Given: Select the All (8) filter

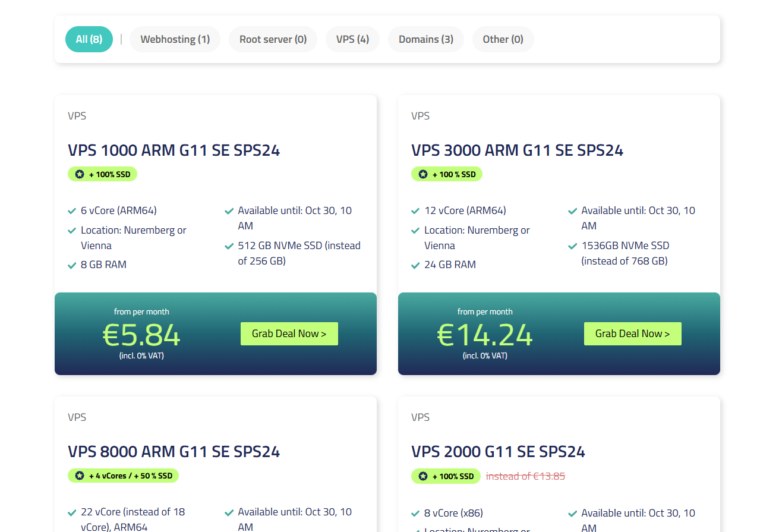Looking at the screenshot, I should [89, 39].
